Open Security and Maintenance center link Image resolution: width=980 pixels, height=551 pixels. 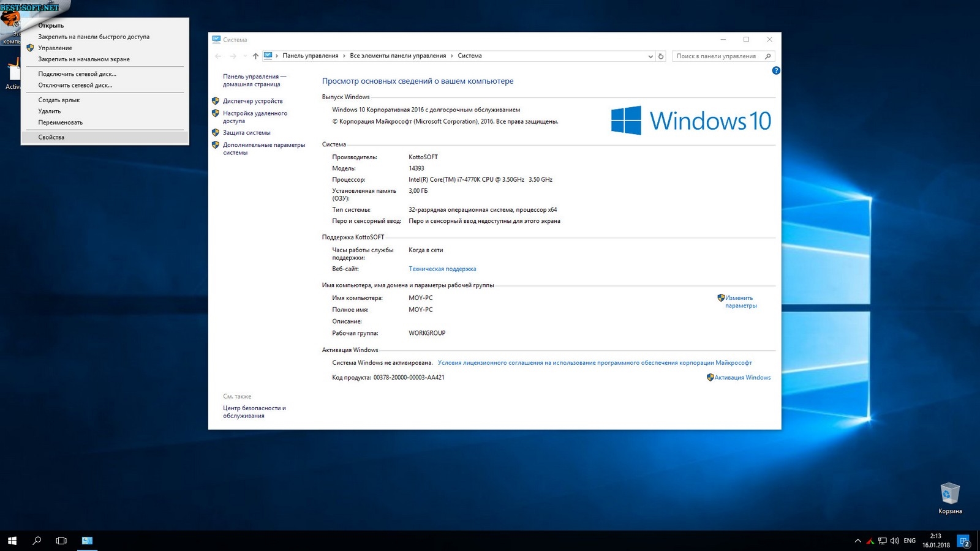click(x=254, y=412)
